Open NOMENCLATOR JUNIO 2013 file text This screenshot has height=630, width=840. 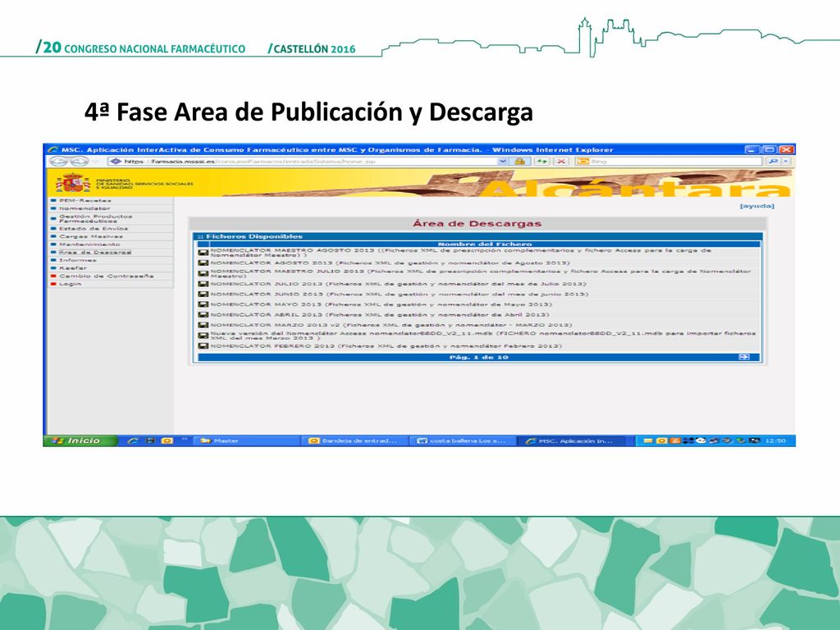(x=399, y=294)
